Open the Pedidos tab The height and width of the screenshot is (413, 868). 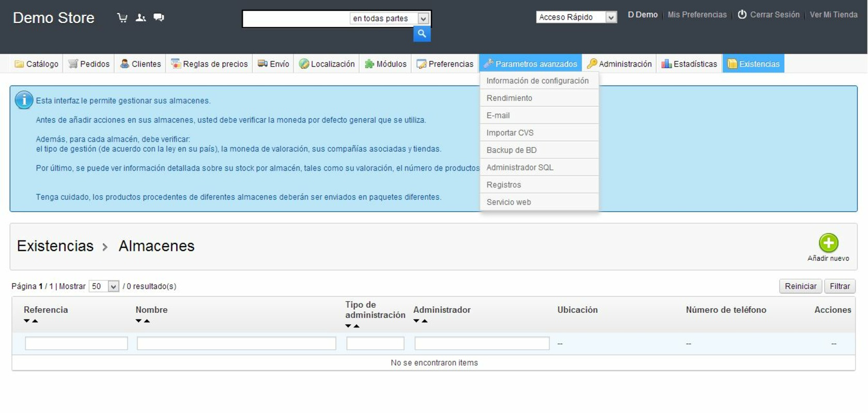pos(89,63)
